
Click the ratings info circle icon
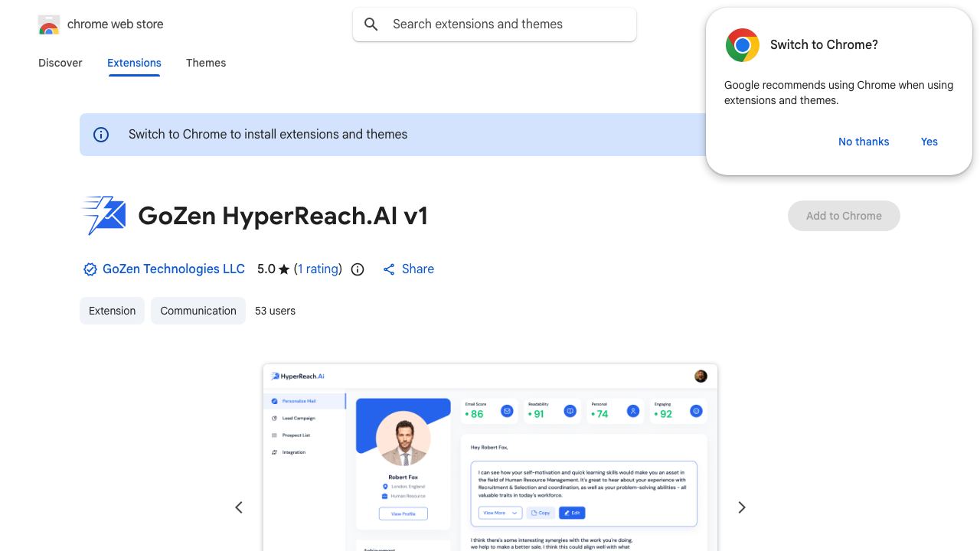point(358,269)
